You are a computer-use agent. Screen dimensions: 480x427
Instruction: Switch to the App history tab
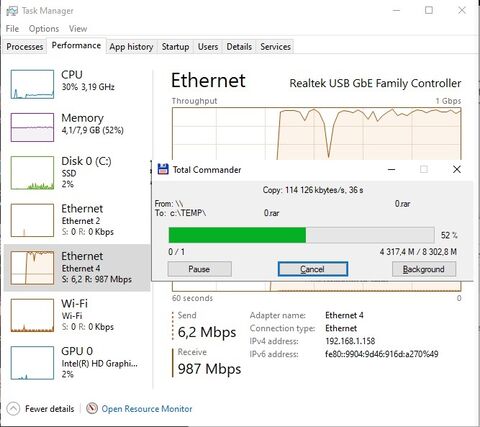click(x=131, y=46)
